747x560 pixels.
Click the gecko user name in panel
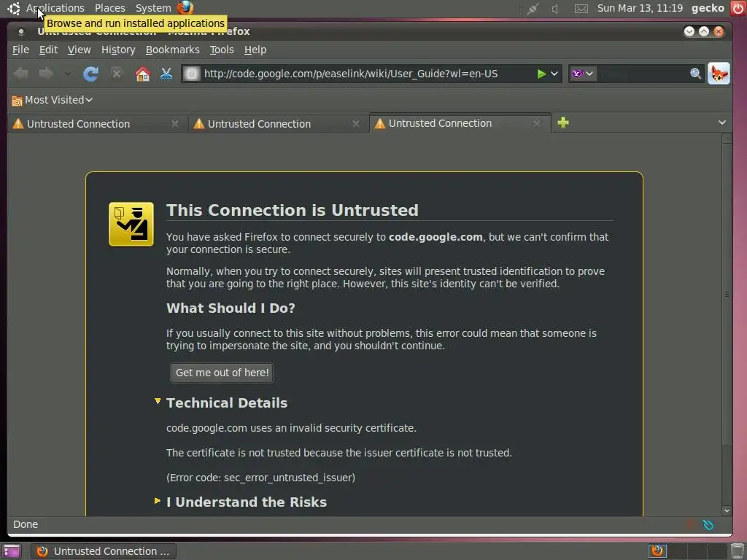coord(708,8)
